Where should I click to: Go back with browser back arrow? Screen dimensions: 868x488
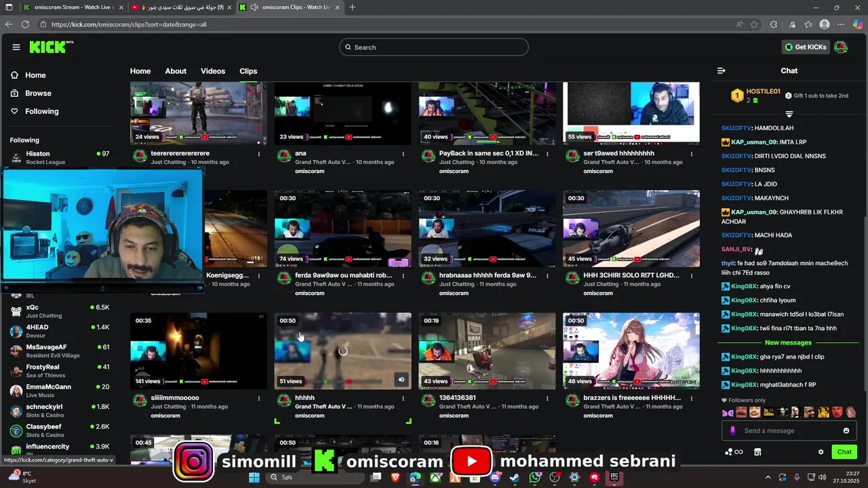point(9,24)
